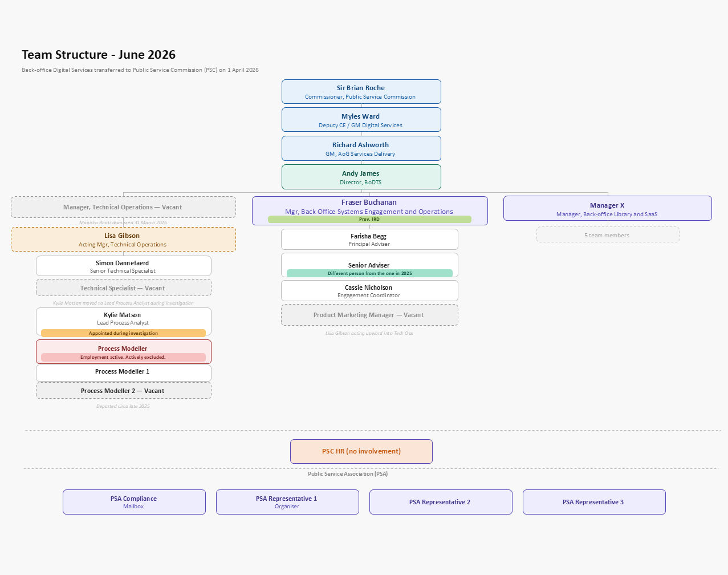
Task: Click the PSA Representative 2 box
Action: click(441, 502)
